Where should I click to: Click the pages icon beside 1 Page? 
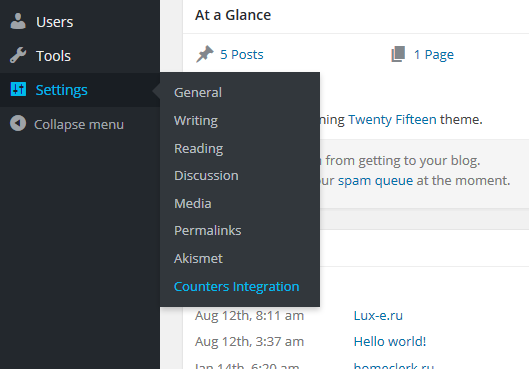398,54
